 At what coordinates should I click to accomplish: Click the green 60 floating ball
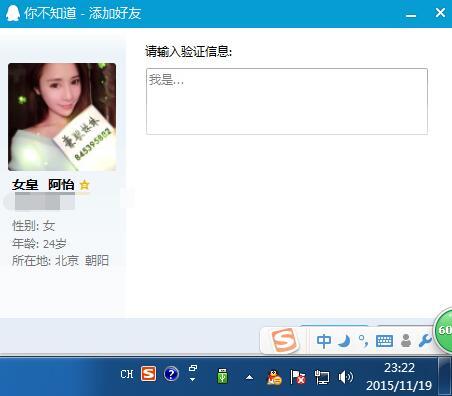point(443,330)
